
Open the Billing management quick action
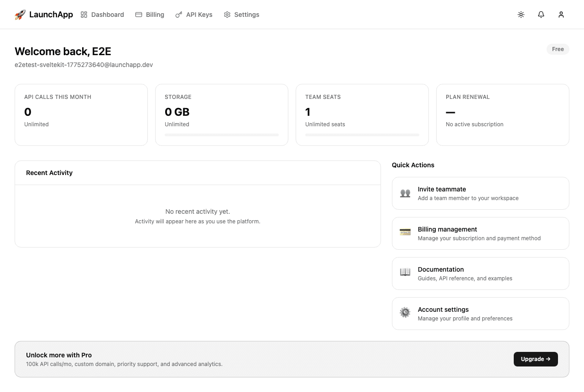pos(480,233)
